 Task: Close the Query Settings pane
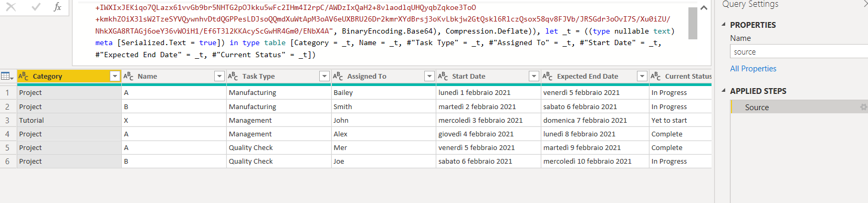[865, 4]
